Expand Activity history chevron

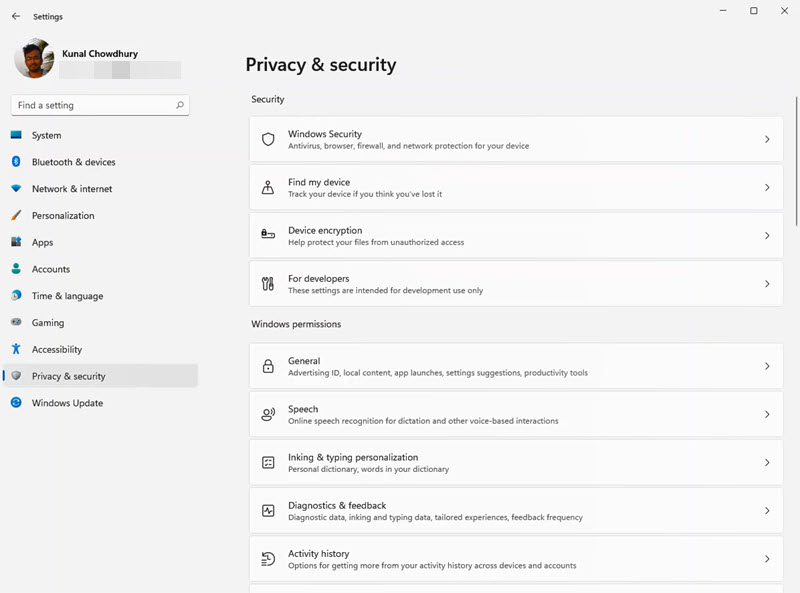(767, 559)
